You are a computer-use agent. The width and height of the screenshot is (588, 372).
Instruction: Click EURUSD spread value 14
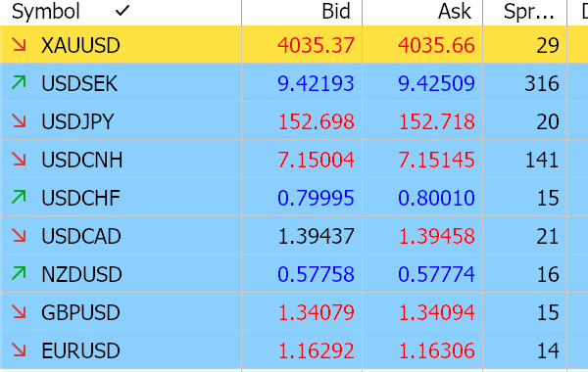[548, 351]
